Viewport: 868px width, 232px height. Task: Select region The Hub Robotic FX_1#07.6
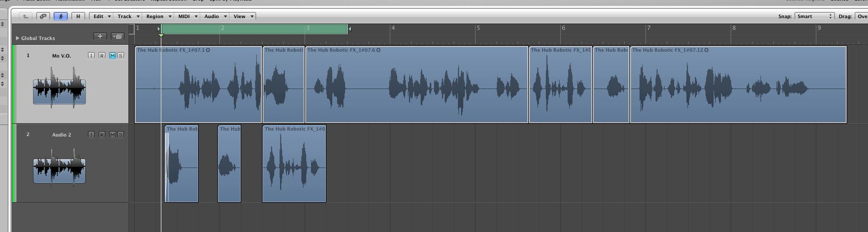(416, 84)
